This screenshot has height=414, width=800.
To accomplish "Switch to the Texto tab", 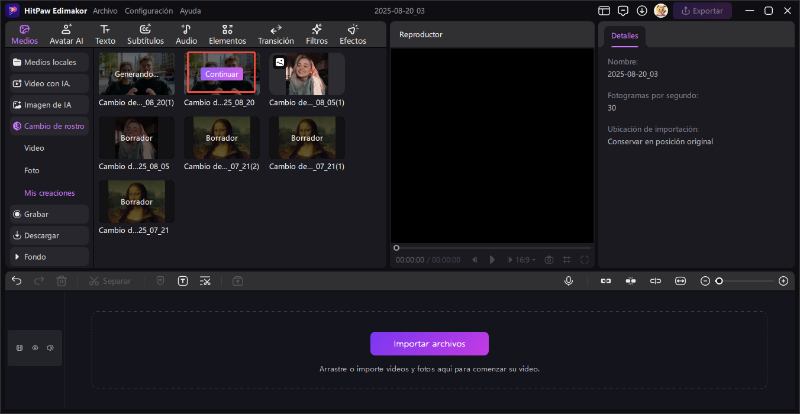I will [105, 35].
